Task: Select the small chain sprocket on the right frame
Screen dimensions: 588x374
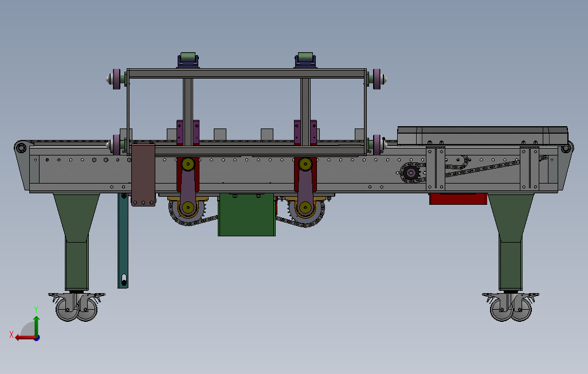Action: (x=411, y=173)
